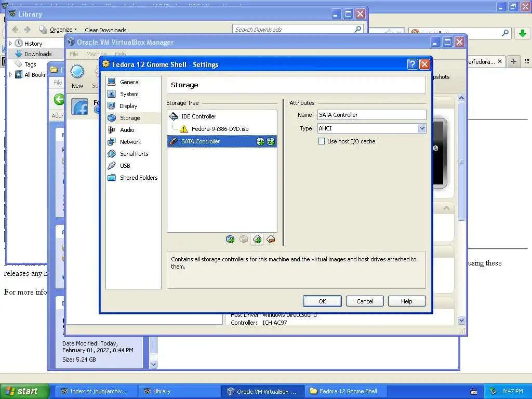Viewport: 532px width, 399px height.
Task: Switch to Library taskbar item
Action: click(179, 391)
